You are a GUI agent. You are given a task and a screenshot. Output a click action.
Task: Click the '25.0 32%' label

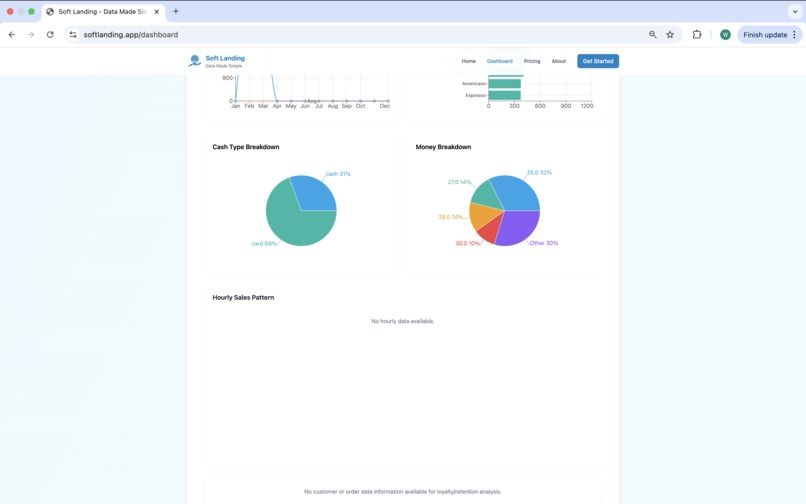coord(539,173)
